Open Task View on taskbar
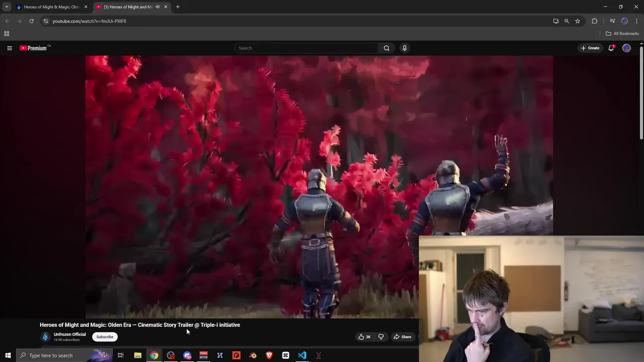This screenshot has width=644, height=362. pyautogui.click(x=121, y=355)
